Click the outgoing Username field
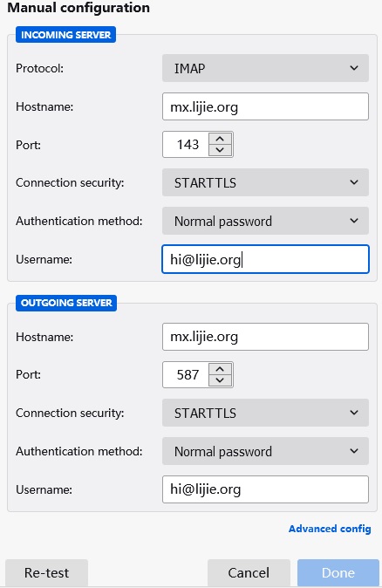This screenshot has width=382, height=588. [265, 489]
